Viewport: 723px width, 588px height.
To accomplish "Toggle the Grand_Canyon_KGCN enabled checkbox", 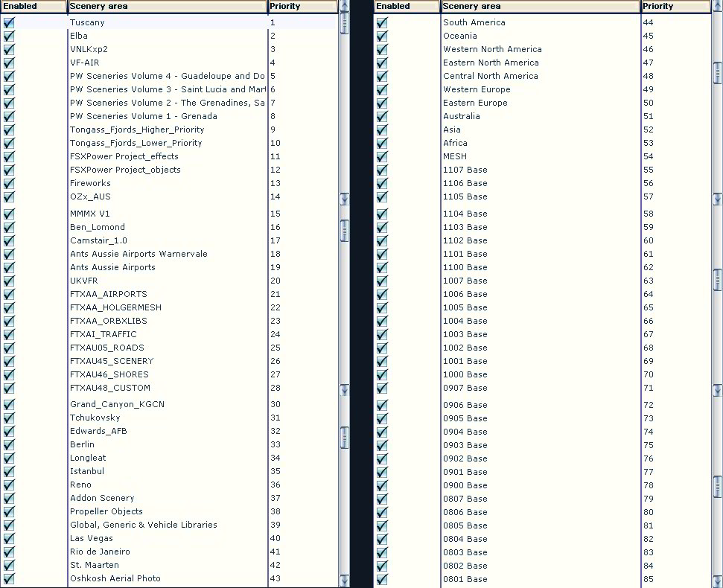I will pos(9,404).
